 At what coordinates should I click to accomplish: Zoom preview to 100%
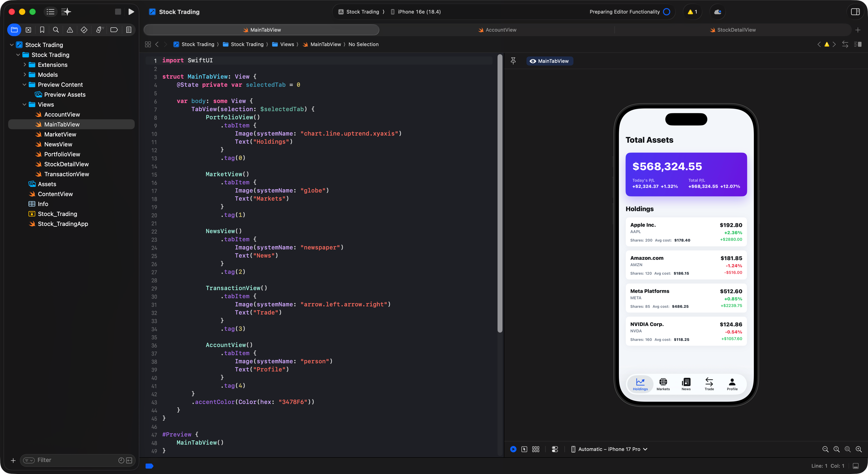point(836,449)
